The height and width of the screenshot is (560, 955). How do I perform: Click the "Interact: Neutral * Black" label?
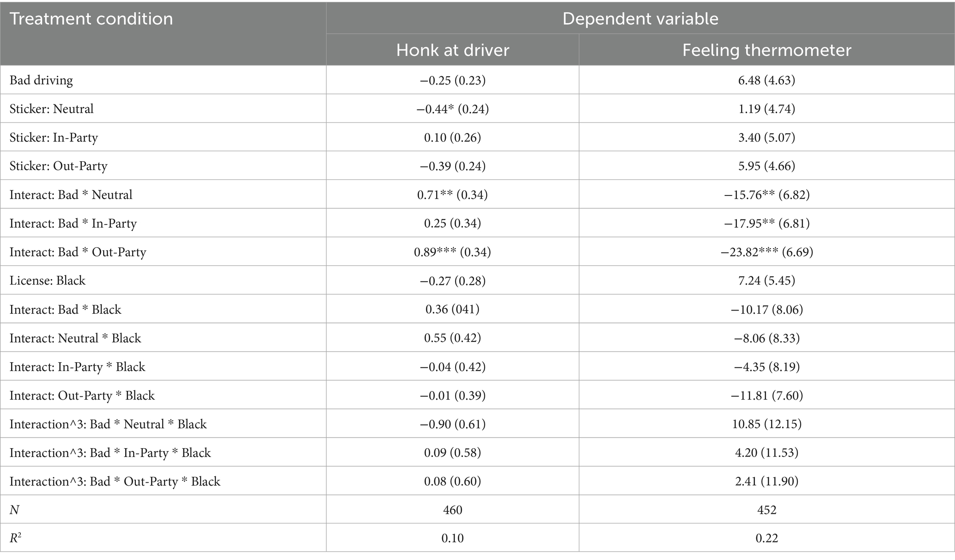click(75, 338)
